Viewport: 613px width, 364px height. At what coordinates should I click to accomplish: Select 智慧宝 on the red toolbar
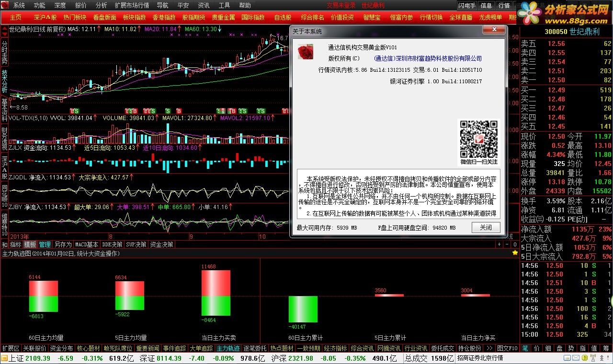pyautogui.click(x=372, y=17)
